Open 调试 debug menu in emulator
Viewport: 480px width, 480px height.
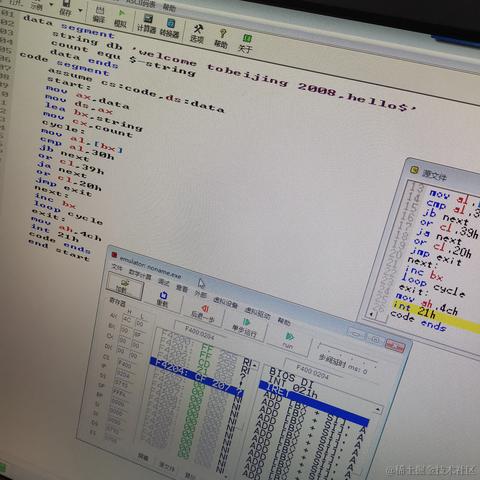pyautogui.click(x=163, y=282)
